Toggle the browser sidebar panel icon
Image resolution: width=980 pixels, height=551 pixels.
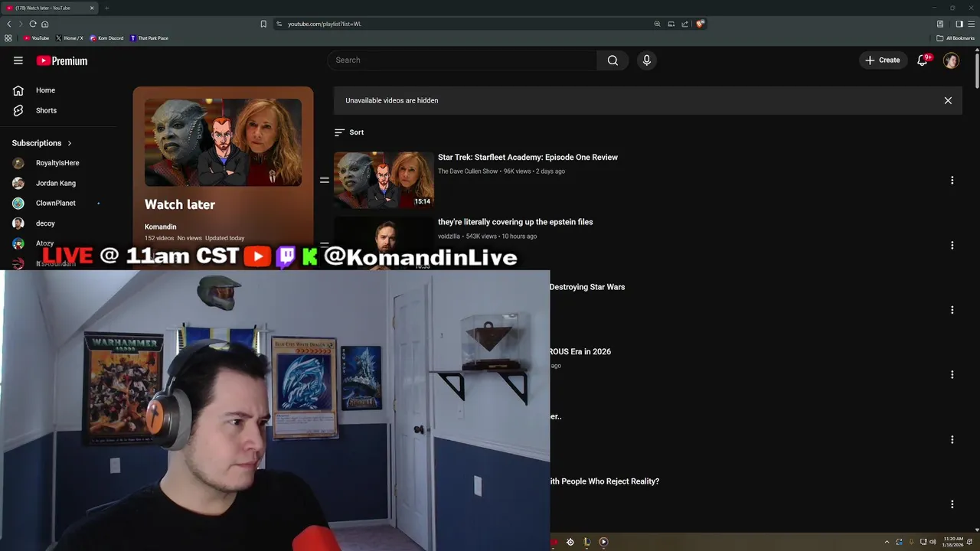click(959, 24)
